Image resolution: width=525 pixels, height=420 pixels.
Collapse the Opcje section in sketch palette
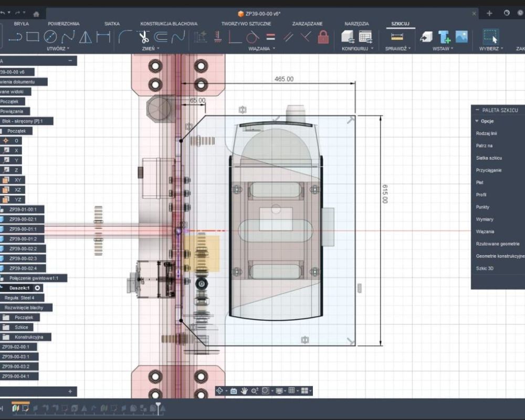477,121
